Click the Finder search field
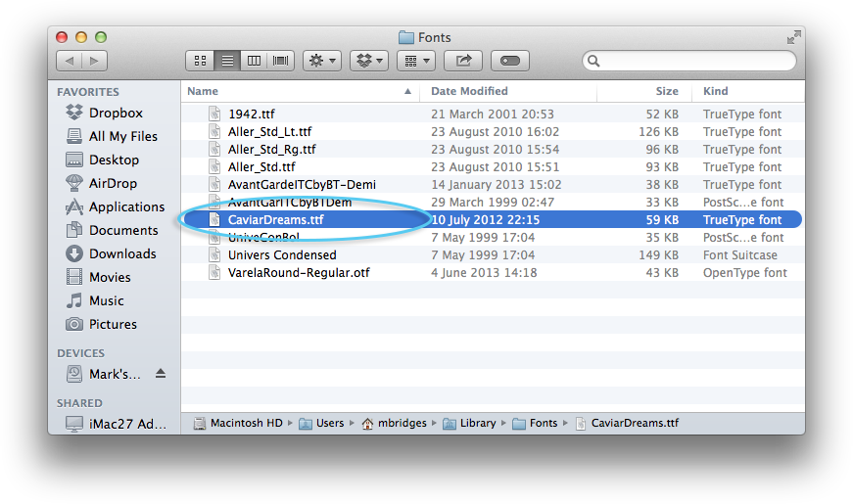 pyautogui.click(x=689, y=61)
